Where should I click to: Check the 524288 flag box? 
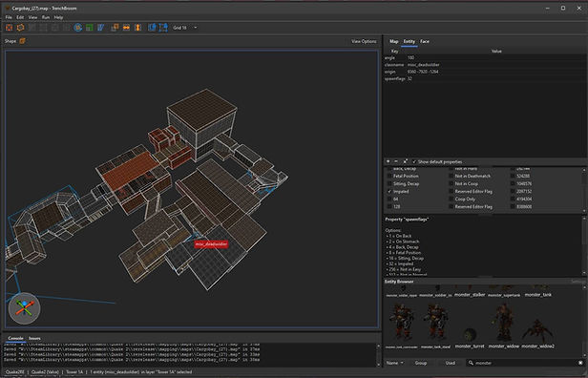pos(513,176)
